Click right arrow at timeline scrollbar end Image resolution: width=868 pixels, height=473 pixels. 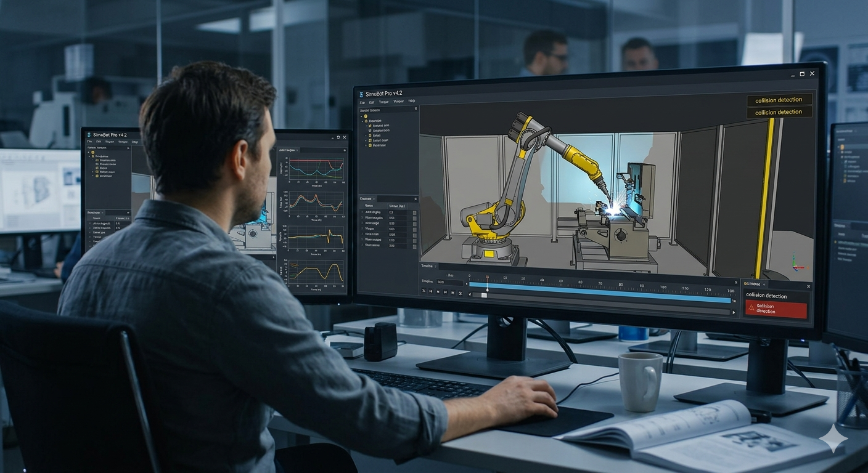tap(733, 312)
